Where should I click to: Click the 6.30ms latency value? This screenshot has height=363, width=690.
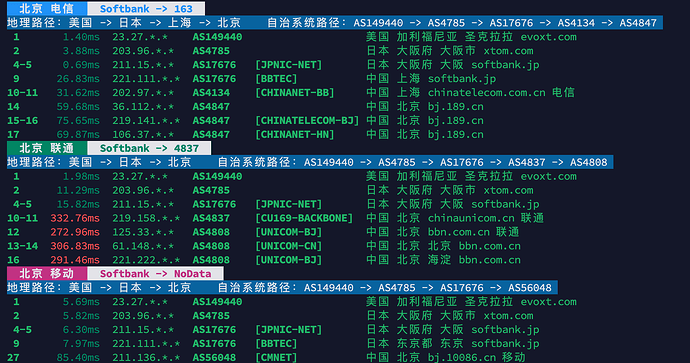coord(81,330)
